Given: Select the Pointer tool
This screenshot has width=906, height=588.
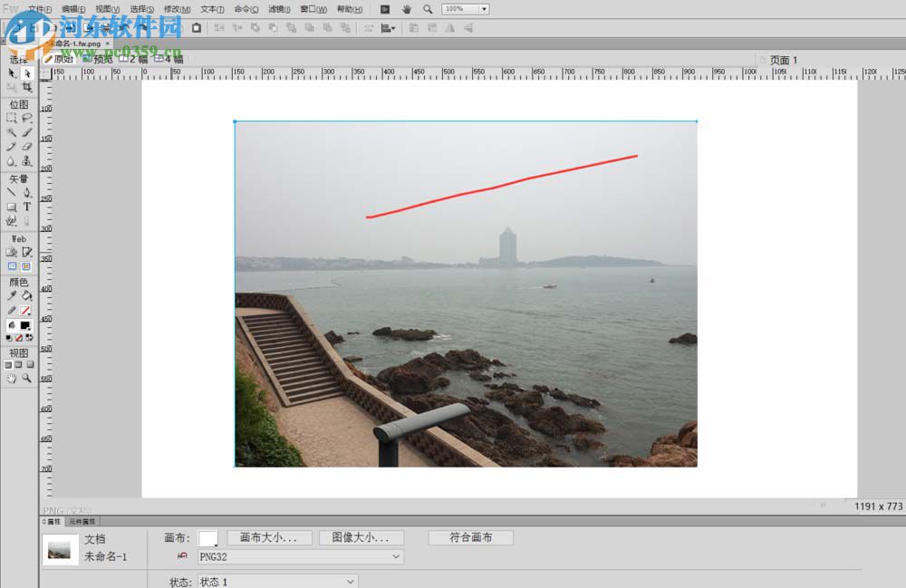Looking at the screenshot, I should click(12, 73).
